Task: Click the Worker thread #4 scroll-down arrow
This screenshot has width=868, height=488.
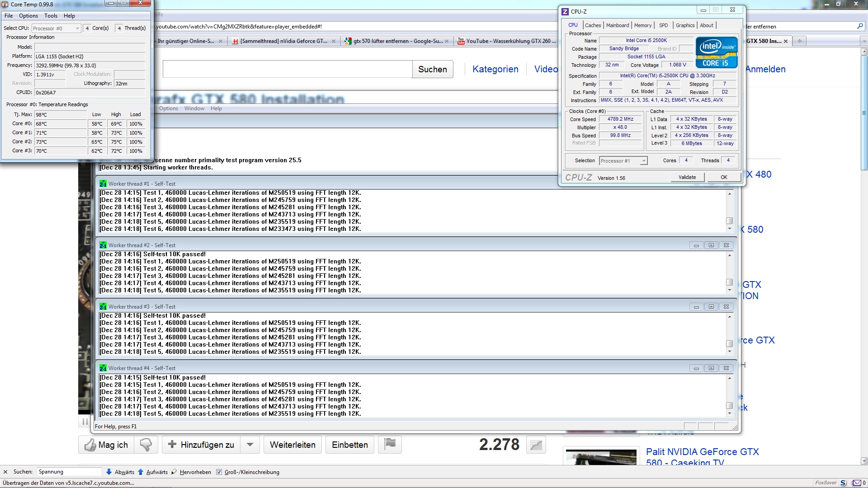Action: tap(729, 413)
